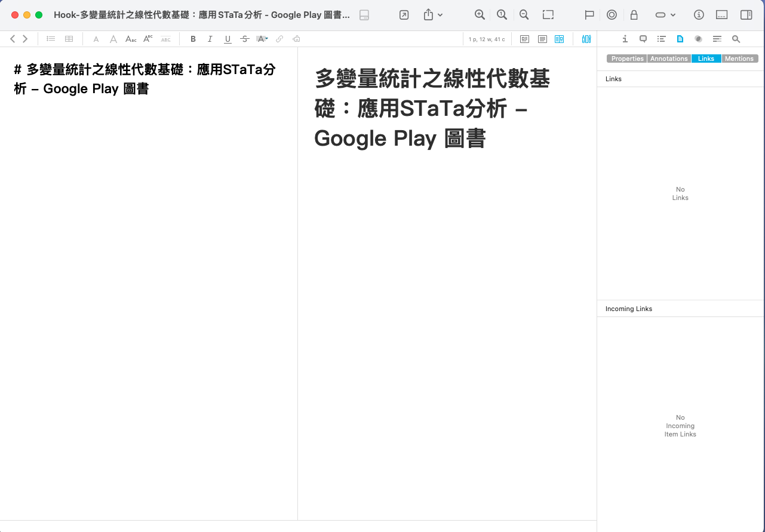Select the Links tab
Screen dimensions: 765x532
(706, 59)
